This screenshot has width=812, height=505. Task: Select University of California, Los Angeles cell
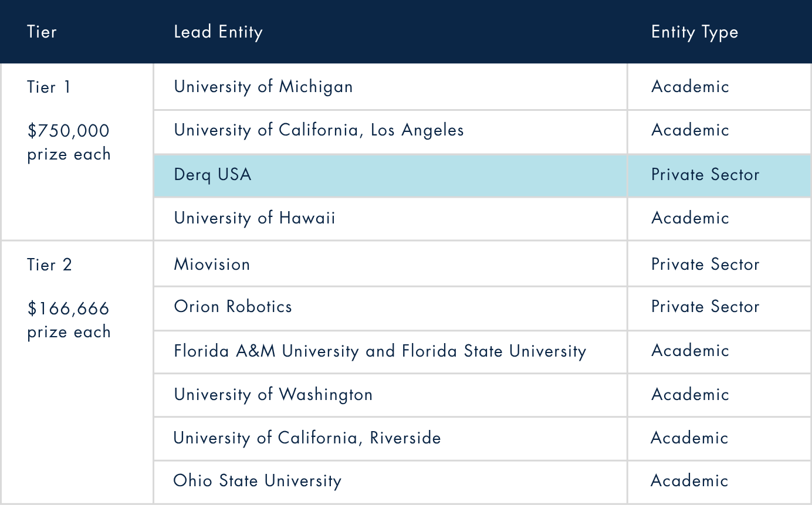pyautogui.click(x=391, y=130)
